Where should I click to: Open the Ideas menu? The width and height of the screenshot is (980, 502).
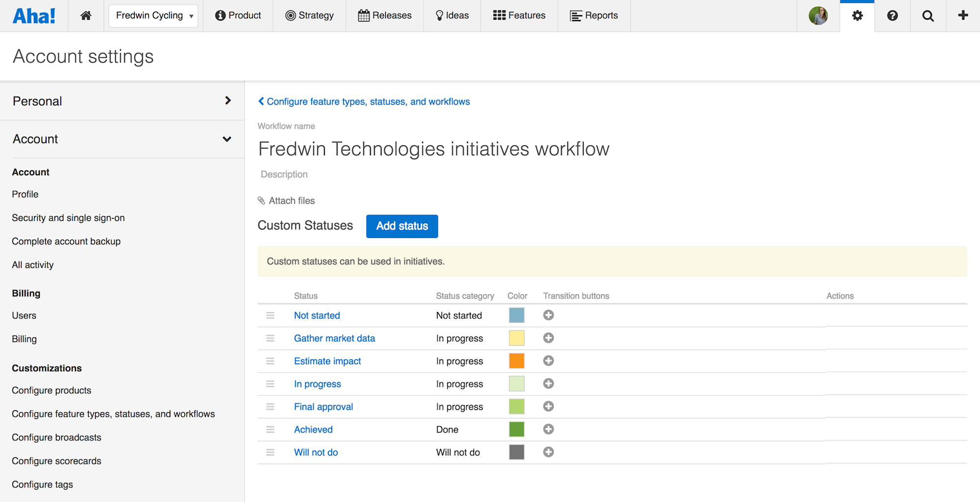pyautogui.click(x=452, y=16)
